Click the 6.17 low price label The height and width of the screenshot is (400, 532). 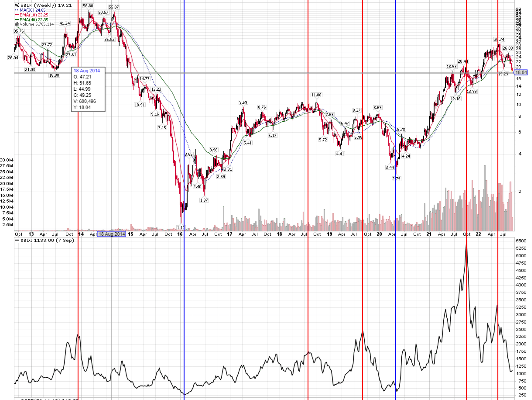(x=273, y=136)
